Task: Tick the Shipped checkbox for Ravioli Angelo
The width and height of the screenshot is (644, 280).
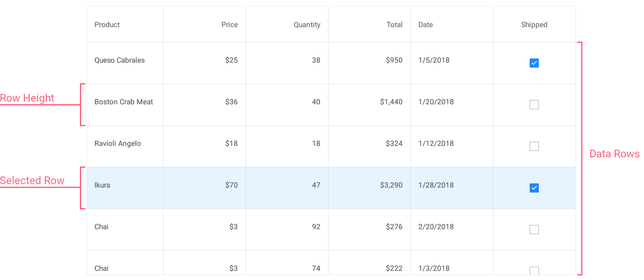Action: pos(534,146)
